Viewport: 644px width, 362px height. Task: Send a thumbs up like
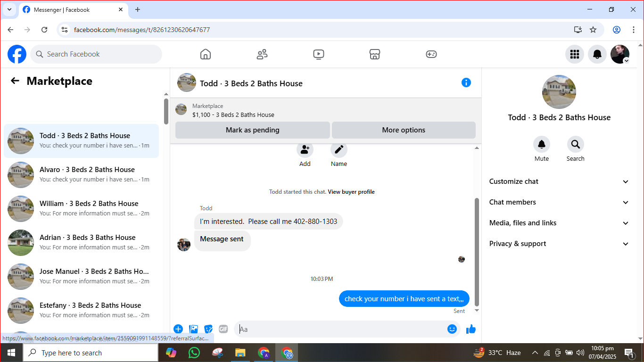471,329
